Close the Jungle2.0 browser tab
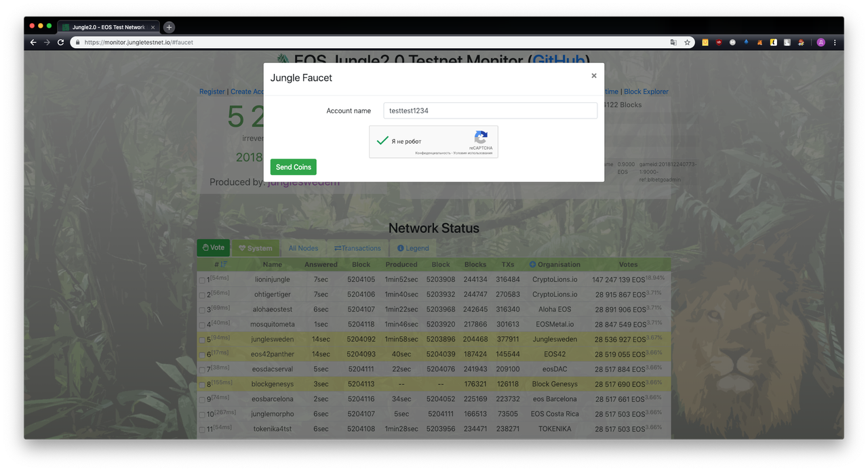The image size is (868, 471). (x=153, y=27)
